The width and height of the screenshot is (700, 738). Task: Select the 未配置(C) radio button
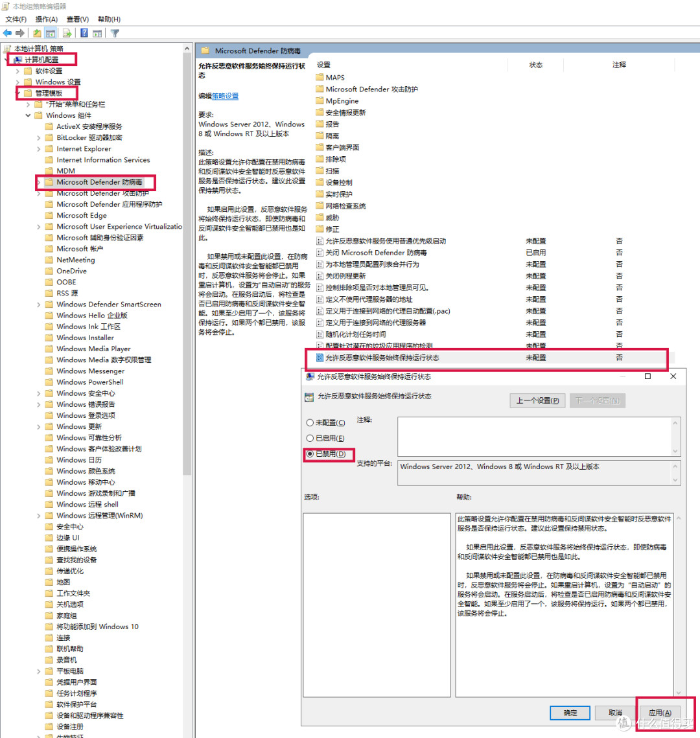(310, 422)
